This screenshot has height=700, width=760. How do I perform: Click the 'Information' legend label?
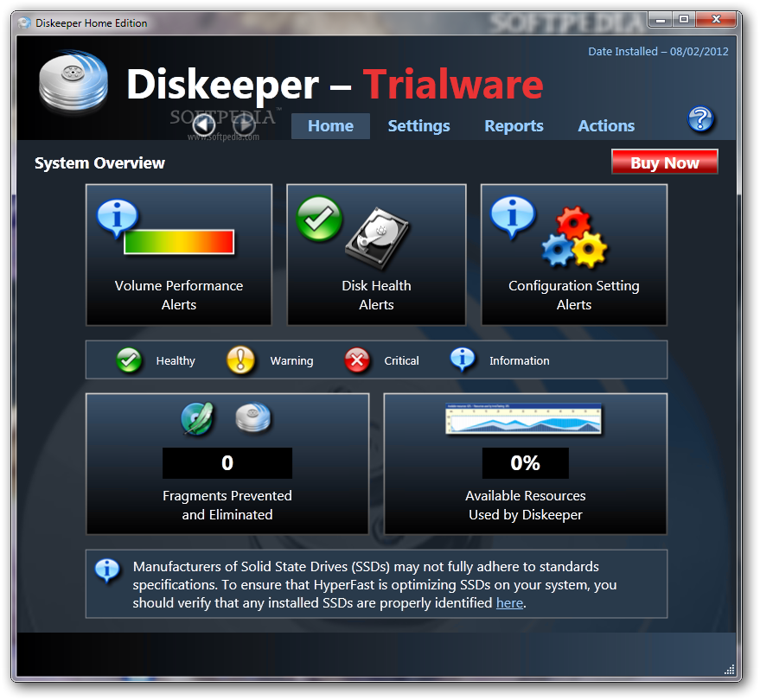519,361
